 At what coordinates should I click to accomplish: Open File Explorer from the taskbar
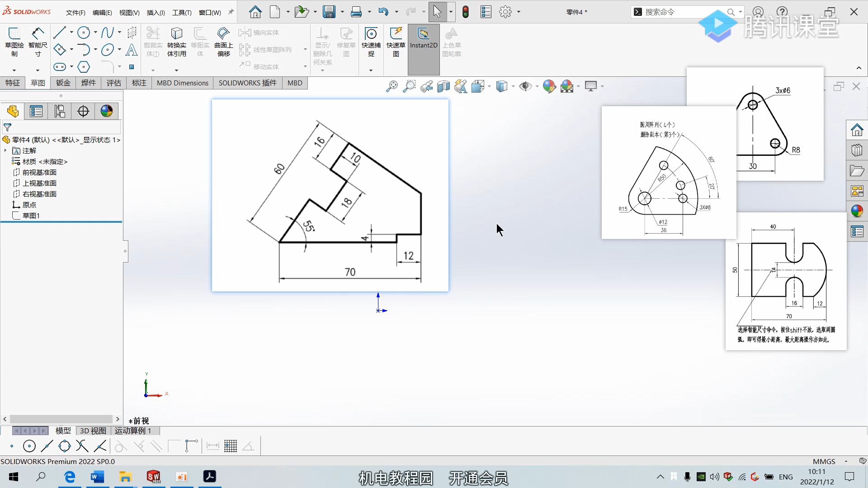pos(125,477)
